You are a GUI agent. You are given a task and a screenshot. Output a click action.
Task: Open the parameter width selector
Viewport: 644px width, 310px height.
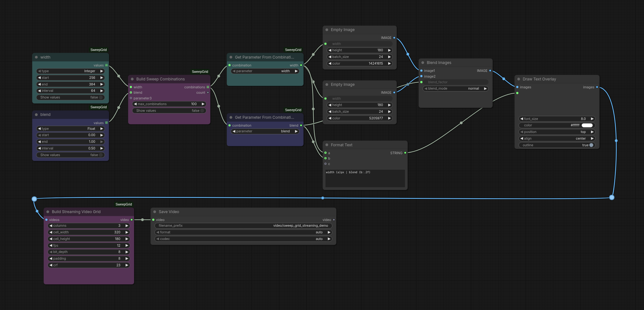coord(265,71)
